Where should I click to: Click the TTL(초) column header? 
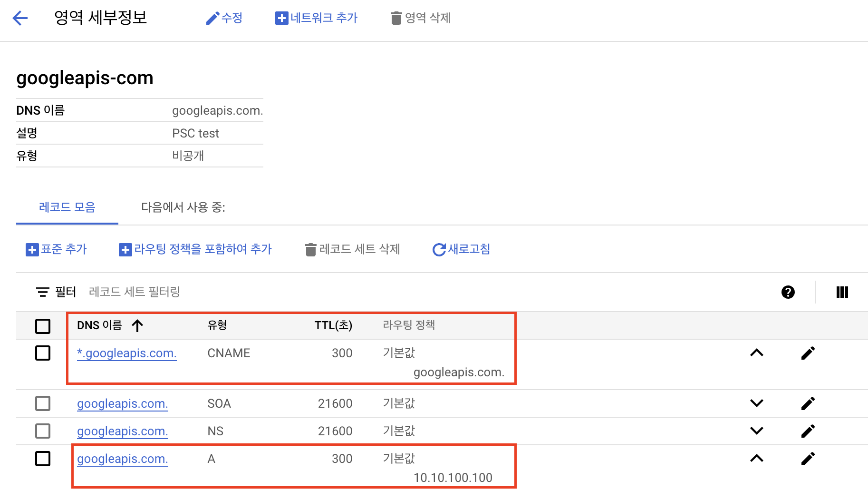pos(333,325)
